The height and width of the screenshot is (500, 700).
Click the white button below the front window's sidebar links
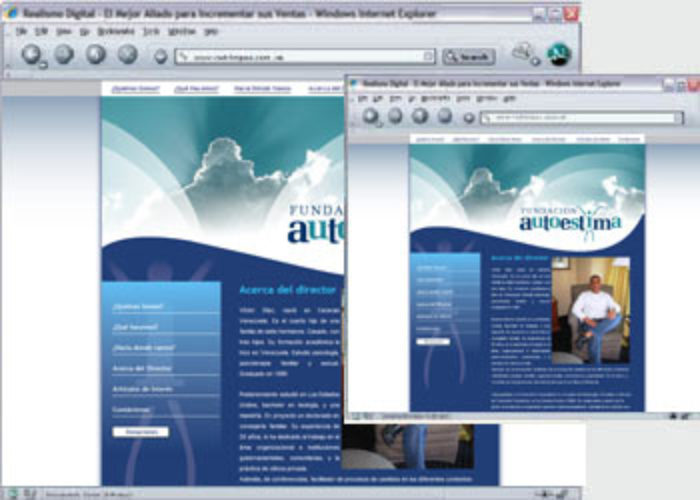click(433, 342)
